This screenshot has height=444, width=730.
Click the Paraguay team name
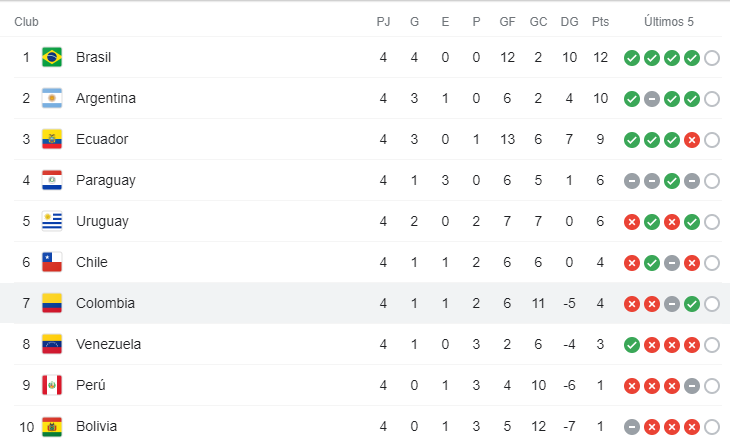(106, 181)
